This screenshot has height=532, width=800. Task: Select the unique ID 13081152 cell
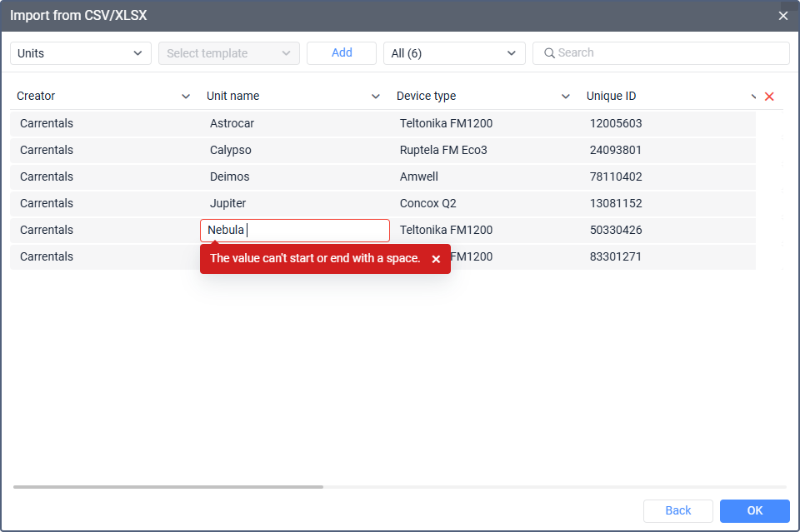pyautogui.click(x=616, y=203)
